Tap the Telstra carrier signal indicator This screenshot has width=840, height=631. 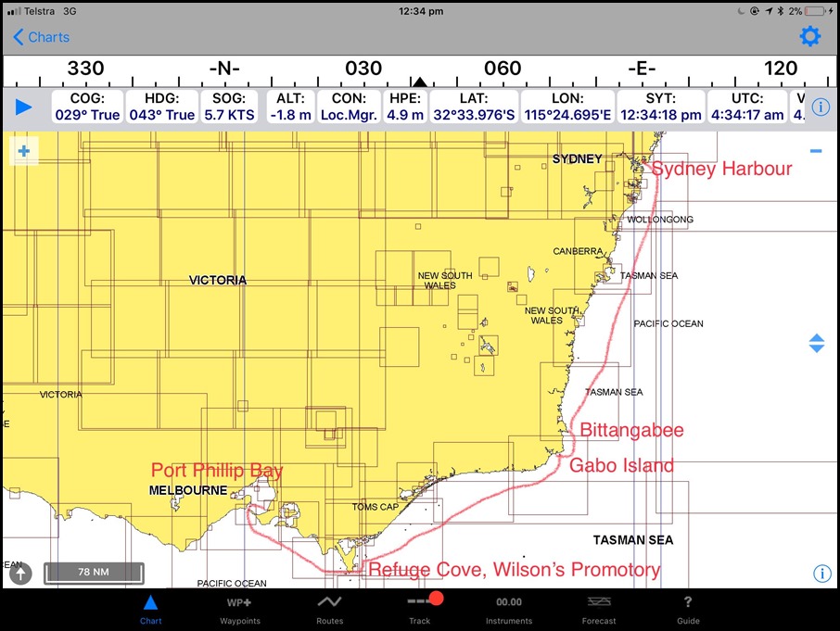32,11
